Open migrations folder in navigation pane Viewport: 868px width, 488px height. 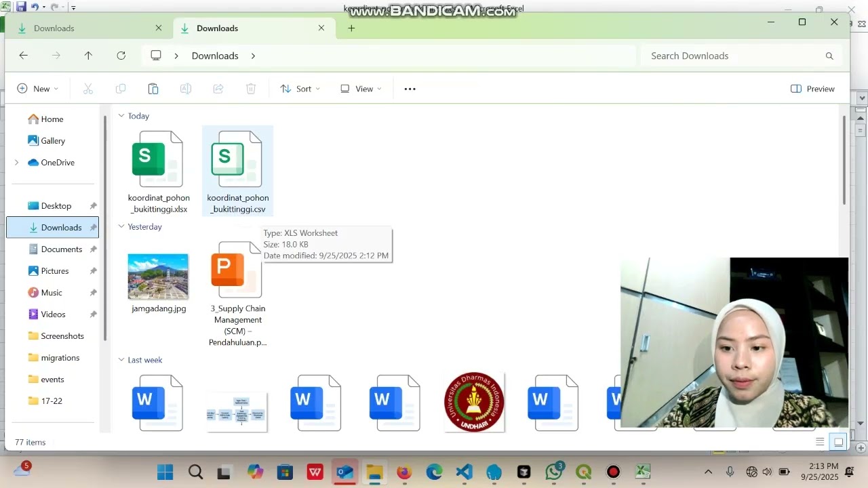tap(54, 358)
